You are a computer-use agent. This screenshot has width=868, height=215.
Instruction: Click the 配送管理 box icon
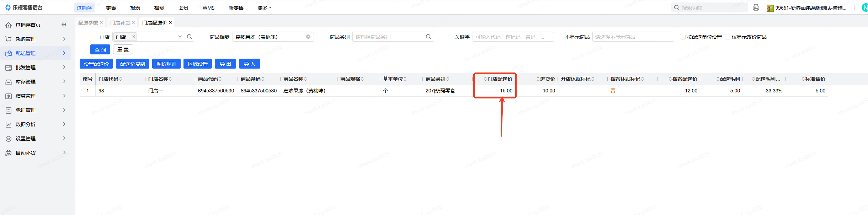tap(9, 53)
